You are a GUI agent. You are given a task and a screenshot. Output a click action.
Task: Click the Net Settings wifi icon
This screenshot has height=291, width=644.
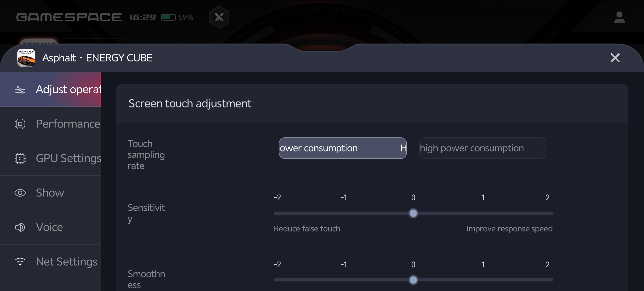(20, 262)
